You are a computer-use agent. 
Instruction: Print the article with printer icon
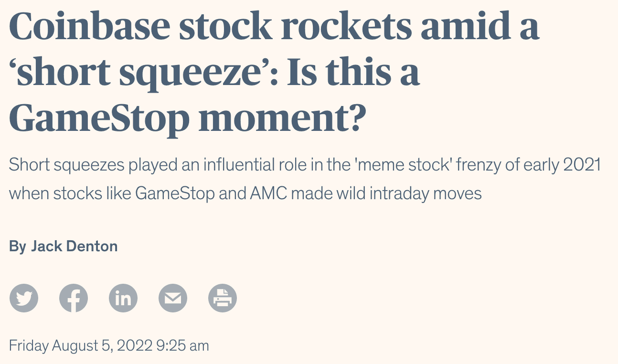click(223, 298)
